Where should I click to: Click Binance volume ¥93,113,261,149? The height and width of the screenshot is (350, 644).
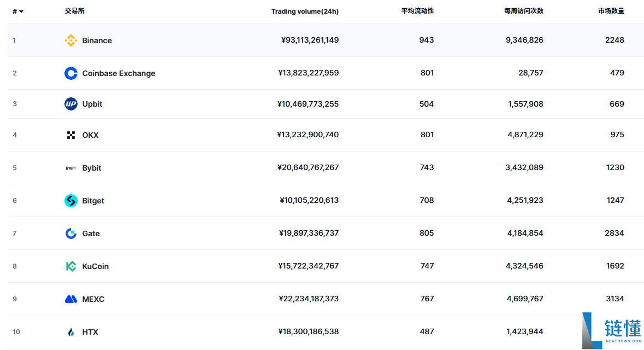coord(310,40)
